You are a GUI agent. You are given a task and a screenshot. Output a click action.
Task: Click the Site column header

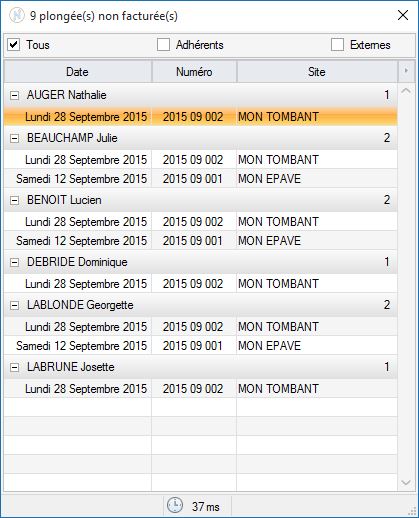tap(317, 72)
